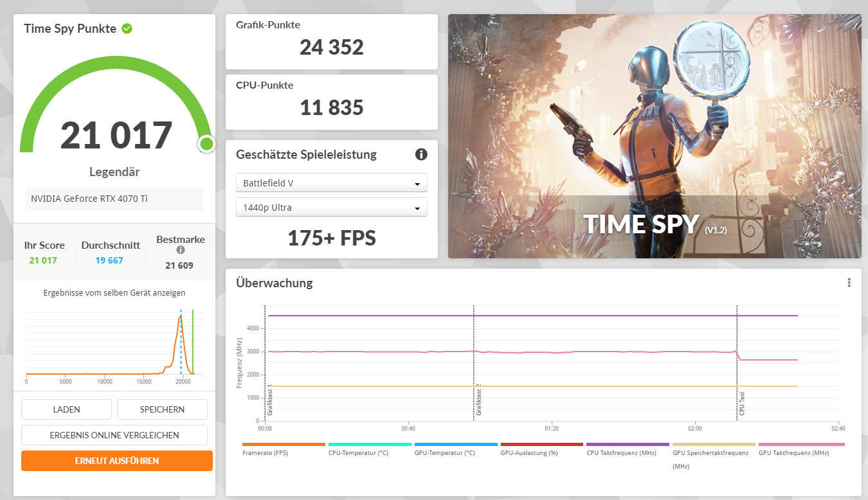The width and height of the screenshot is (868, 500).
Task: Click the 175+ FPS estimate text
Action: pos(332,238)
